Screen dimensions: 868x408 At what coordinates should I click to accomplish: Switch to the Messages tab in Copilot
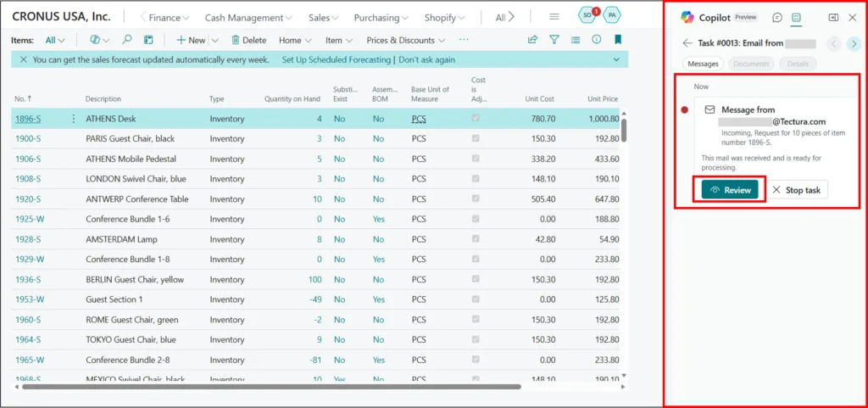[703, 64]
